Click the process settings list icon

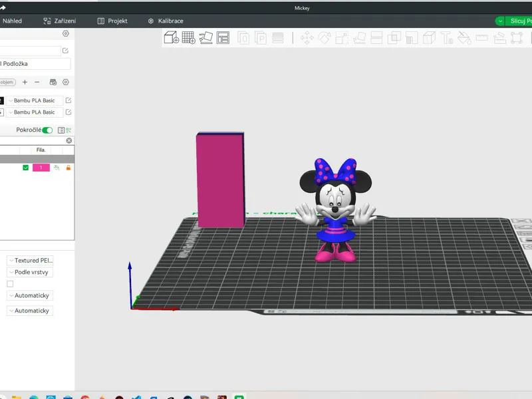(x=61, y=130)
